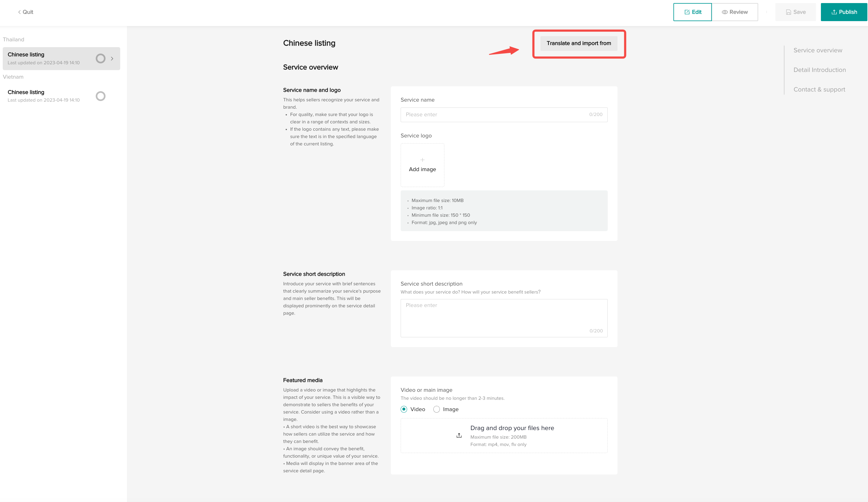Jump to Detail Introduction section
The height and width of the screenshot is (502, 868).
coord(819,70)
